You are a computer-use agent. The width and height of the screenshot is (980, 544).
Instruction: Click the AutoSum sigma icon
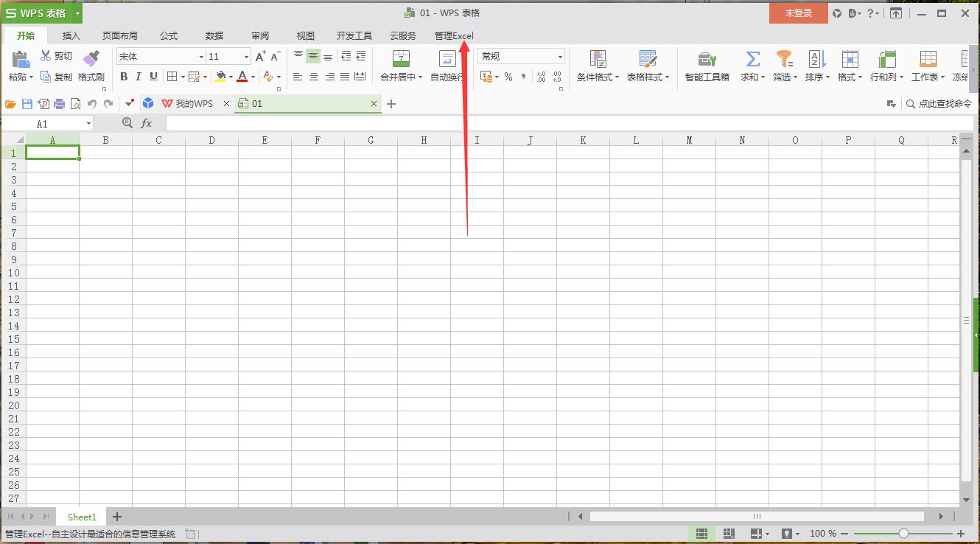(752, 59)
